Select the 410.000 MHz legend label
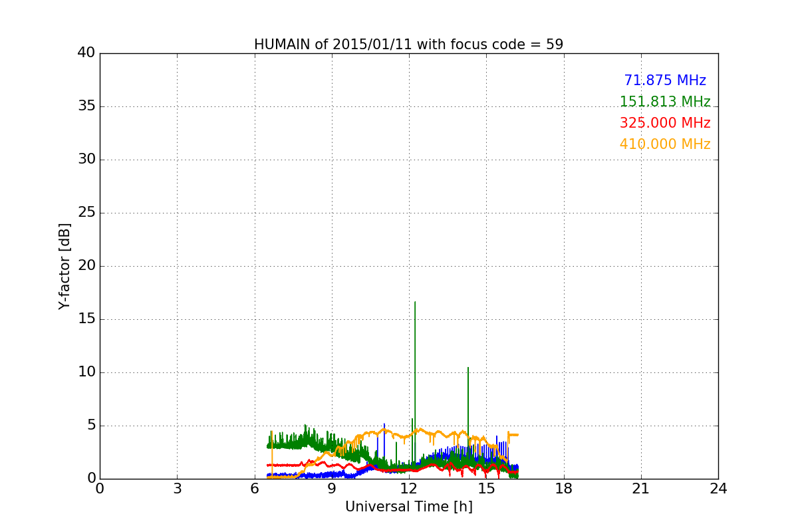 pyautogui.click(x=665, y=144)
